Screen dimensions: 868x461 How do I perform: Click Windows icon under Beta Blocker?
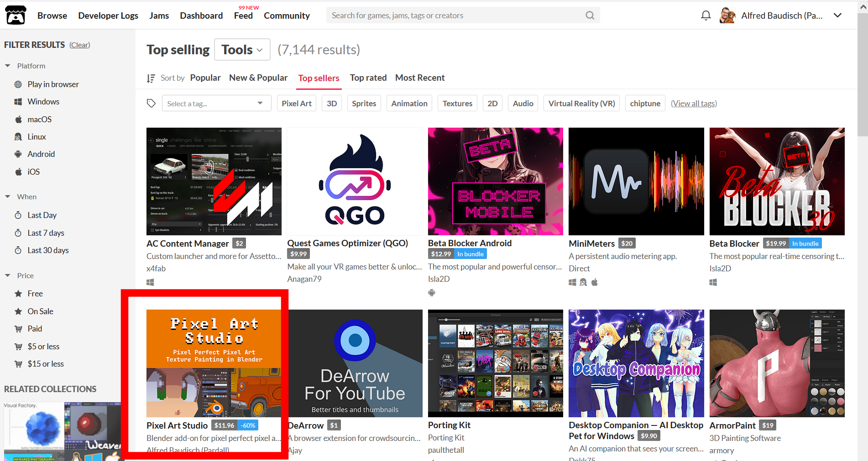[x=713, y=282]
